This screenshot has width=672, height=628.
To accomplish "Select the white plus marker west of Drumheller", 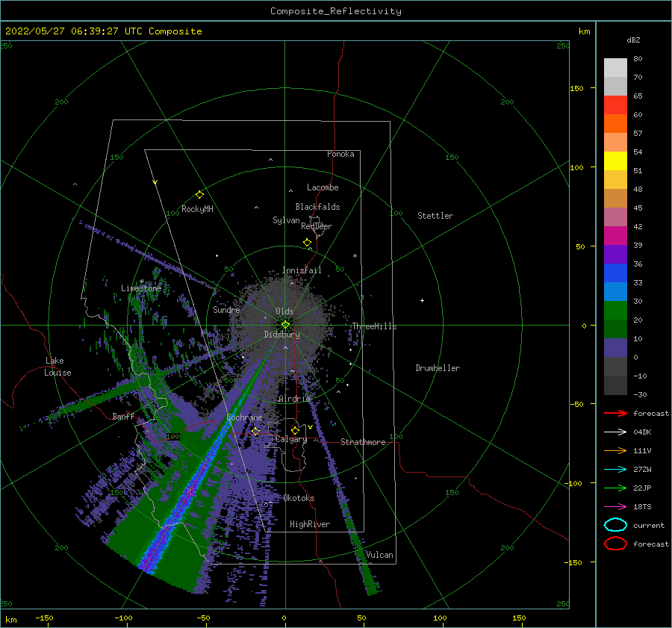I will point(422,300).
